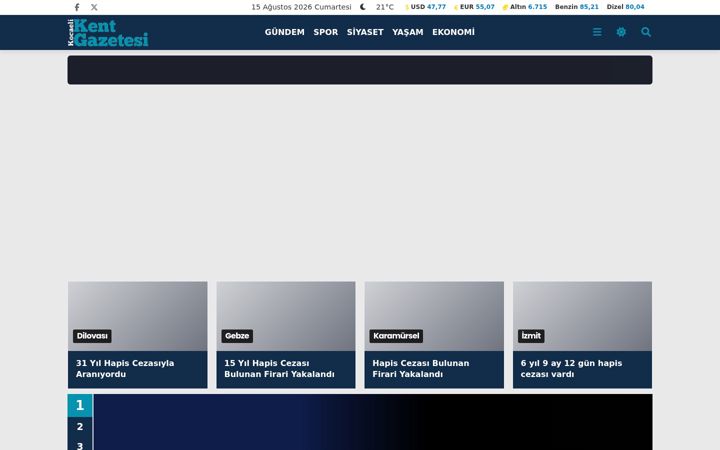This screenshot has width=720, height=450.
Task: Select the Dilovası category tag
Action: (92, 336)
